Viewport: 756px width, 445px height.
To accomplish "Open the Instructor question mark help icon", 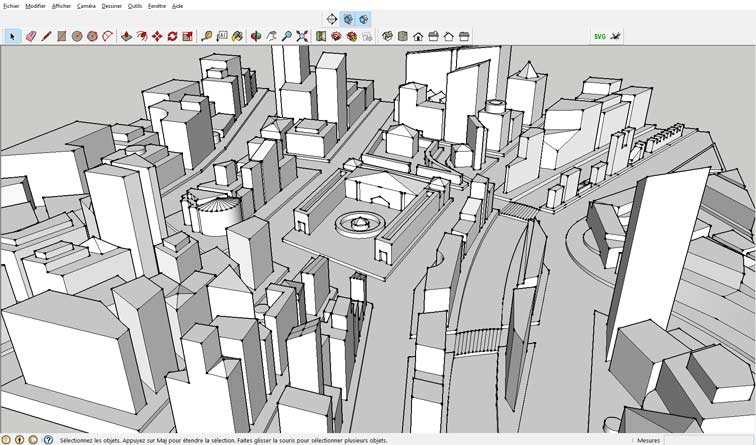I will [48, 440].
